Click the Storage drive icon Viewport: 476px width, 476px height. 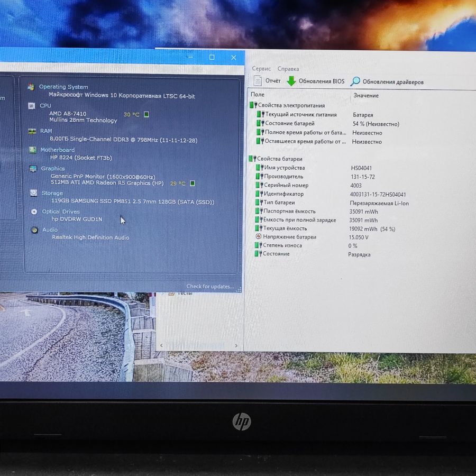point(33,193)
